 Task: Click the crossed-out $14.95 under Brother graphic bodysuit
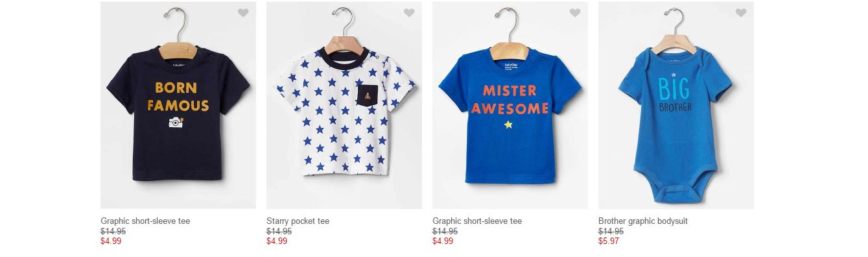tap(611, 231)
